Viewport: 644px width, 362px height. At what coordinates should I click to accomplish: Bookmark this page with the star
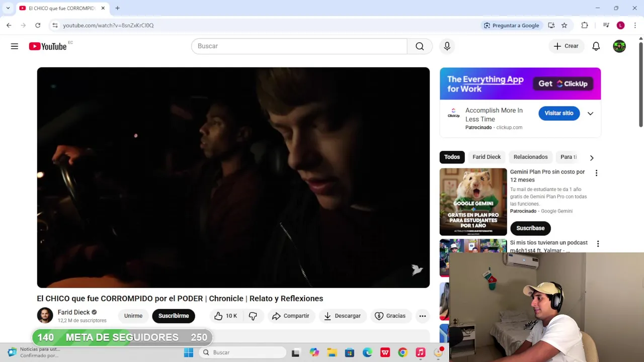(x=564, y=25)
